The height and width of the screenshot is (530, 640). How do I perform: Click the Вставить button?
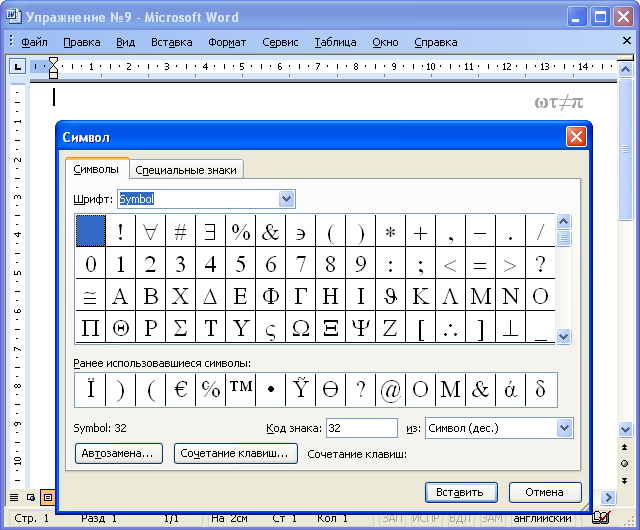(461, 492)
